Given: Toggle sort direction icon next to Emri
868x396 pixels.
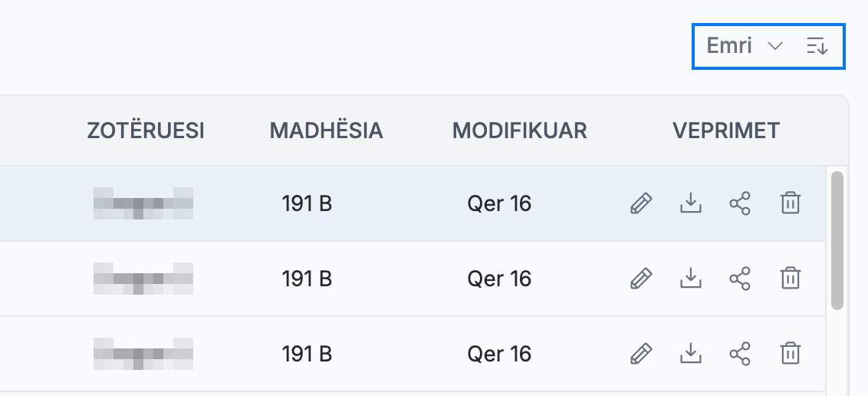Looking at the screenshot, I should pyautogui.click(x=817, y=46).
